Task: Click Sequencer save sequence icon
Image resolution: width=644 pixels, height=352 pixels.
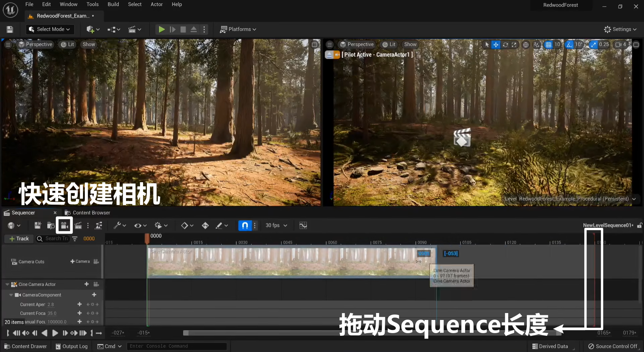Action: pyautogui.click(x=37, y=225)
